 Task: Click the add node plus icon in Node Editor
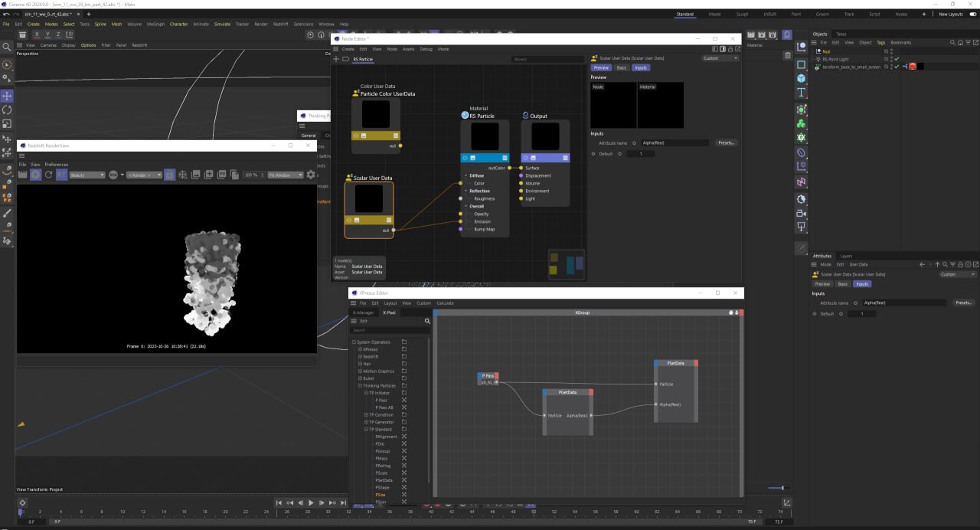coord(335,59)
